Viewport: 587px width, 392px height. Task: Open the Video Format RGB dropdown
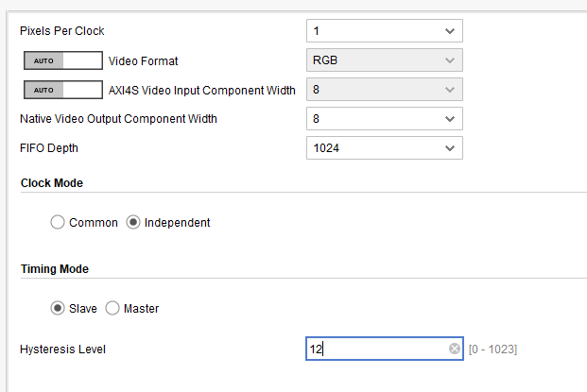tap(385, 60)
